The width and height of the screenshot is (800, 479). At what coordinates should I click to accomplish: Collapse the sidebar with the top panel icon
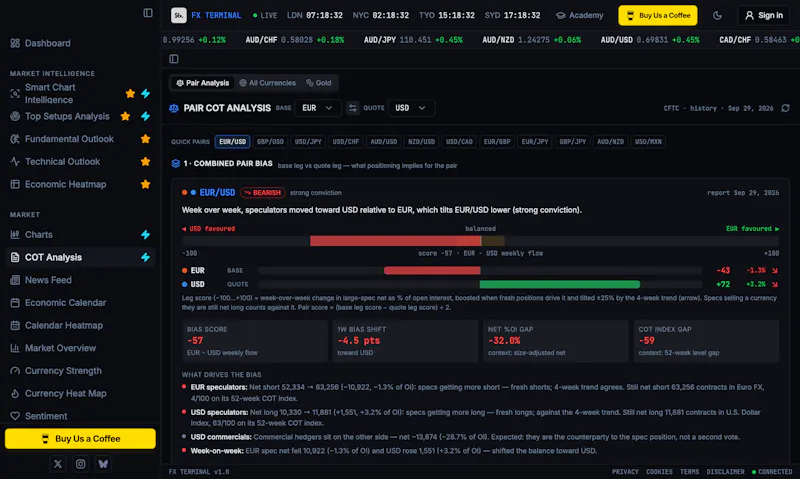[148, 13]
